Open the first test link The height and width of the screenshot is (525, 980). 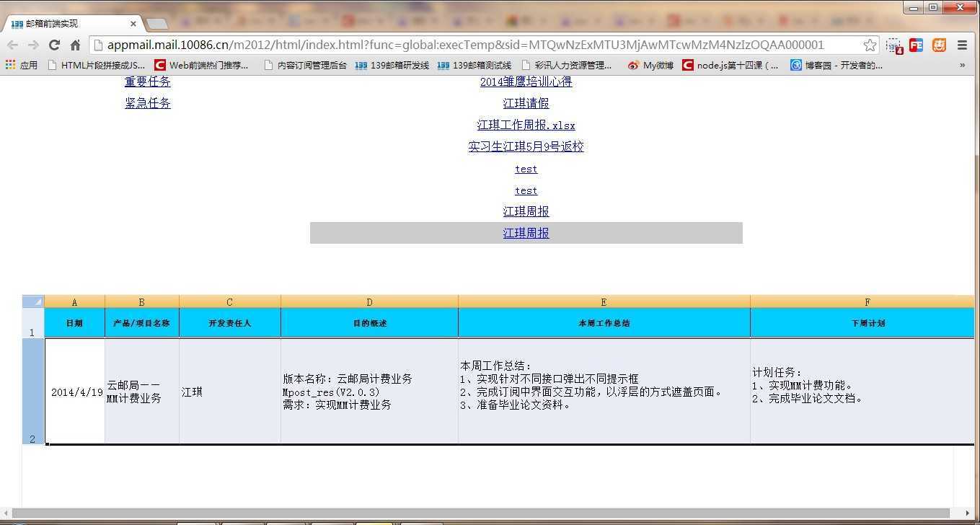coord(526,169)
